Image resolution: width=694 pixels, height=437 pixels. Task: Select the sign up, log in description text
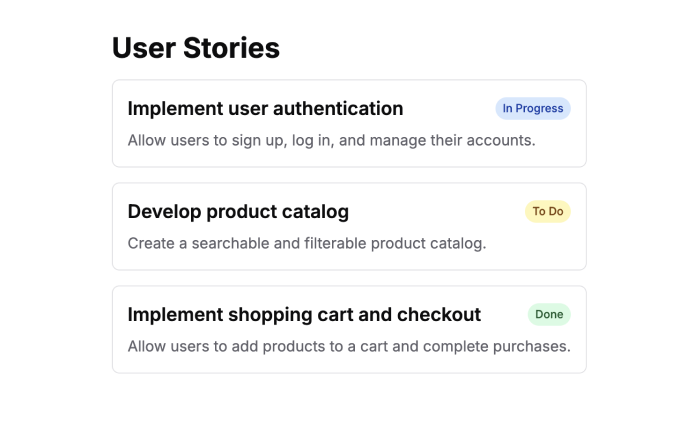[331, 140]
